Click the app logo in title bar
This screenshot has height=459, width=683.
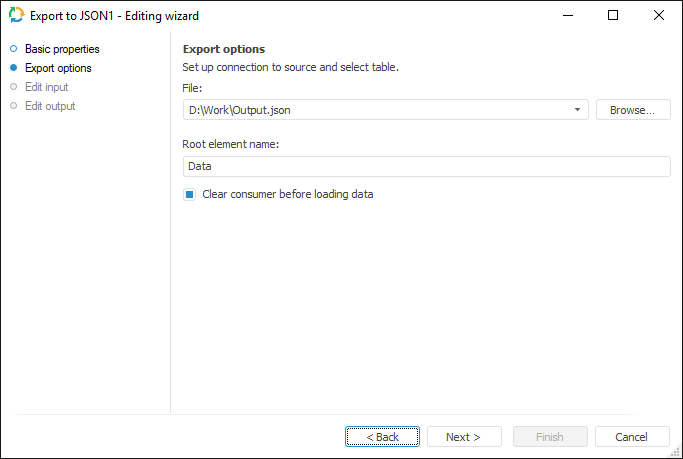click(17, 16)
